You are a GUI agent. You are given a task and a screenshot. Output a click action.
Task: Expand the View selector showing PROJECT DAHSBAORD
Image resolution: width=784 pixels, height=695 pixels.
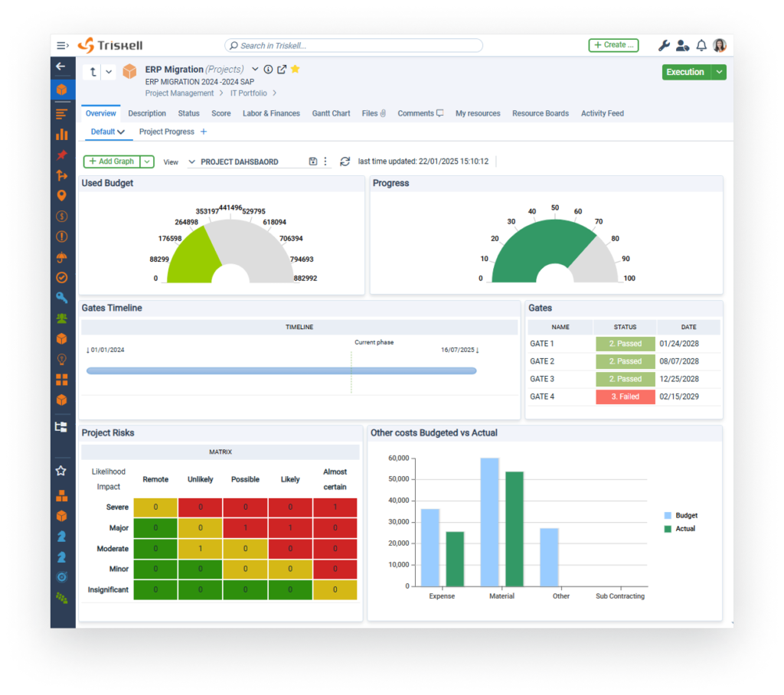191,162
